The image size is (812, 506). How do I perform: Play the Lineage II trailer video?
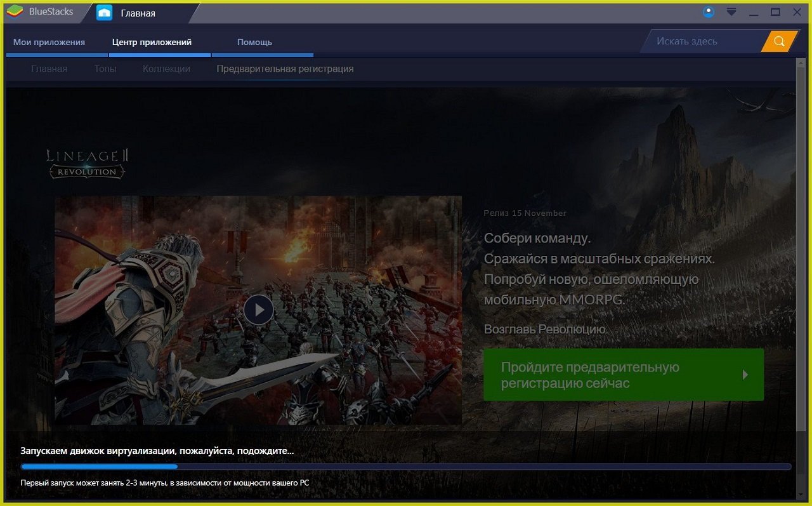pyautogui.click(x=258, y=310)
